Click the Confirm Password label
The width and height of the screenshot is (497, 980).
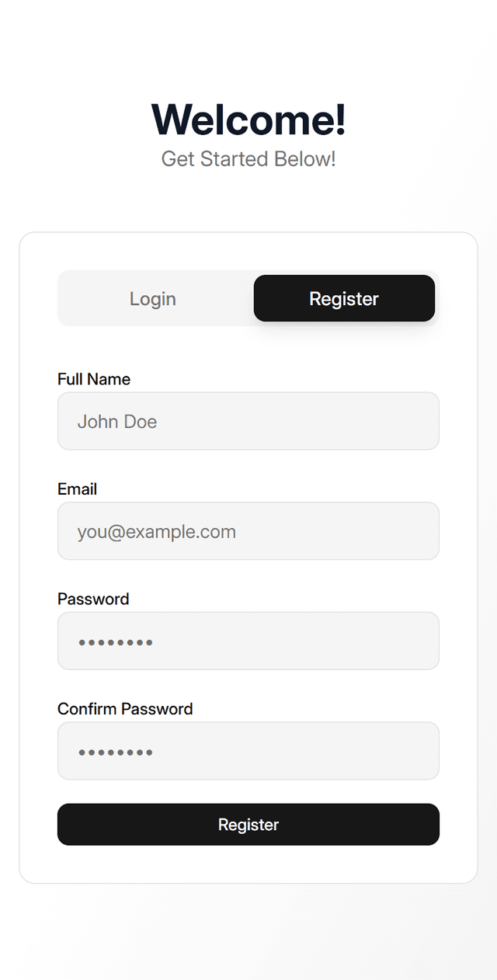[125, 709]
